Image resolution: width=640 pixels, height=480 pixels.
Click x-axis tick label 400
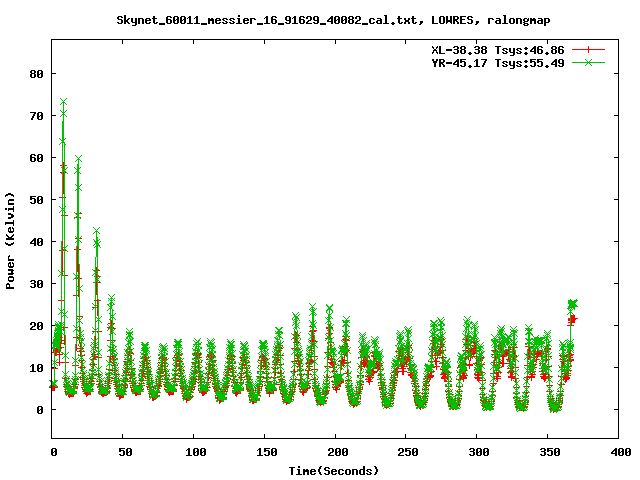click(x=621, y=452)
